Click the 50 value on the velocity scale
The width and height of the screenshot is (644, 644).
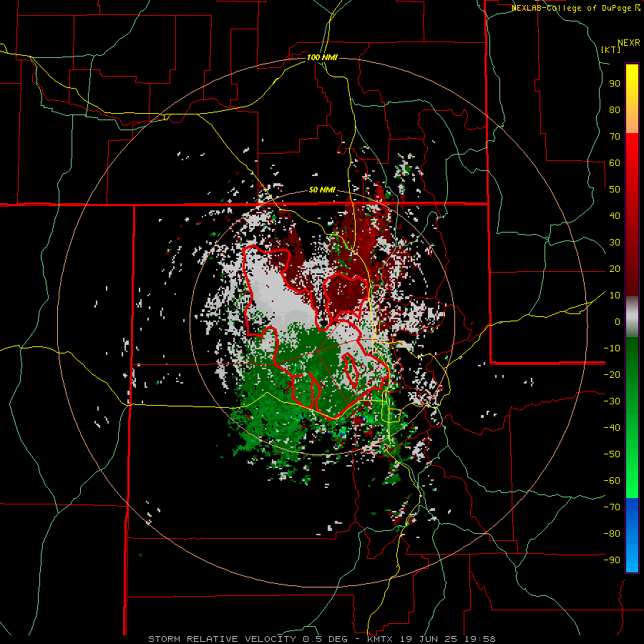(615, 190)
